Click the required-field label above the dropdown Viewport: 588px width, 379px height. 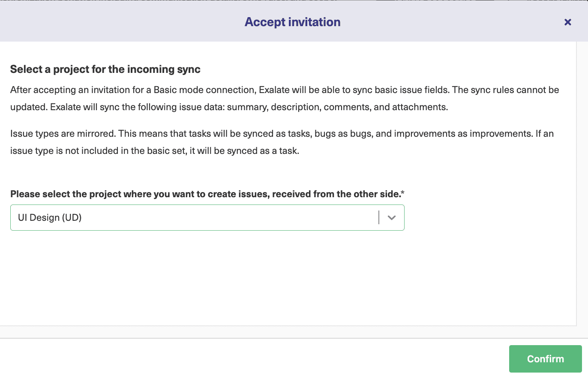tap(207, 194)
